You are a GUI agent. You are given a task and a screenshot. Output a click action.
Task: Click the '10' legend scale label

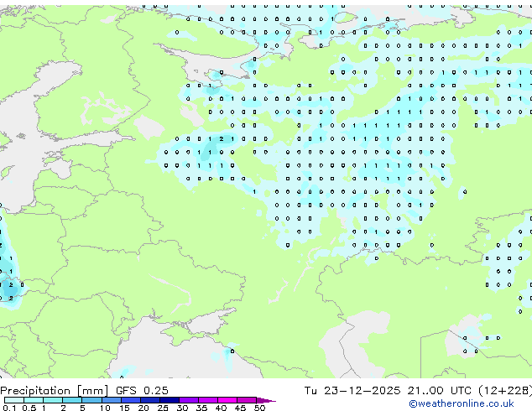coord(105,408)
